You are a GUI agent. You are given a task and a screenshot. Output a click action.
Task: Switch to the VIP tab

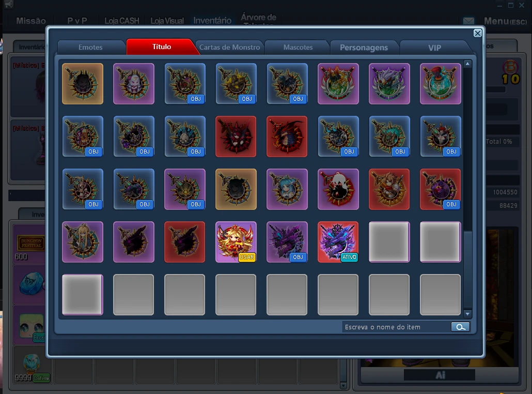pyautogui.click(x=434, y=47)
